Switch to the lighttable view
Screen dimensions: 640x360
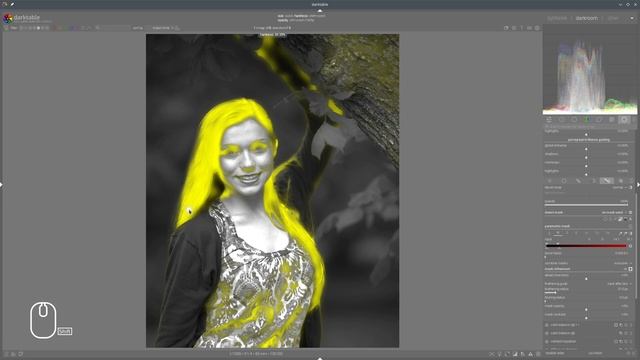click(557, 18)
